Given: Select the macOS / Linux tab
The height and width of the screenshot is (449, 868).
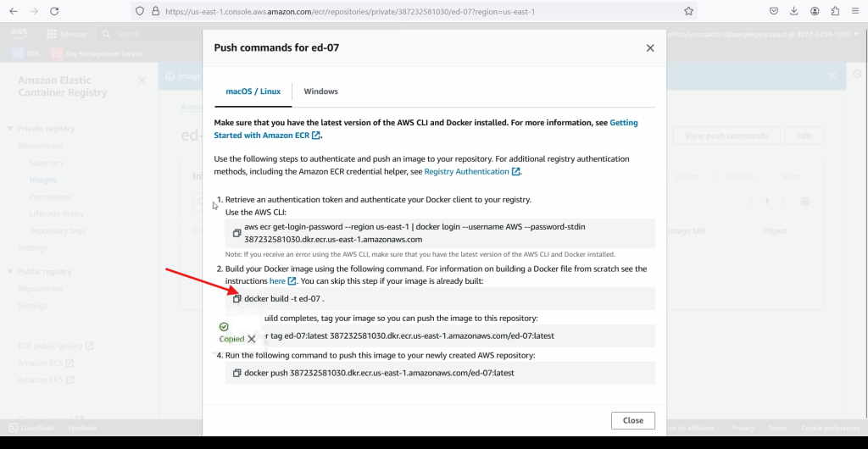Looking at the screenshot, I should click(253, 91).
